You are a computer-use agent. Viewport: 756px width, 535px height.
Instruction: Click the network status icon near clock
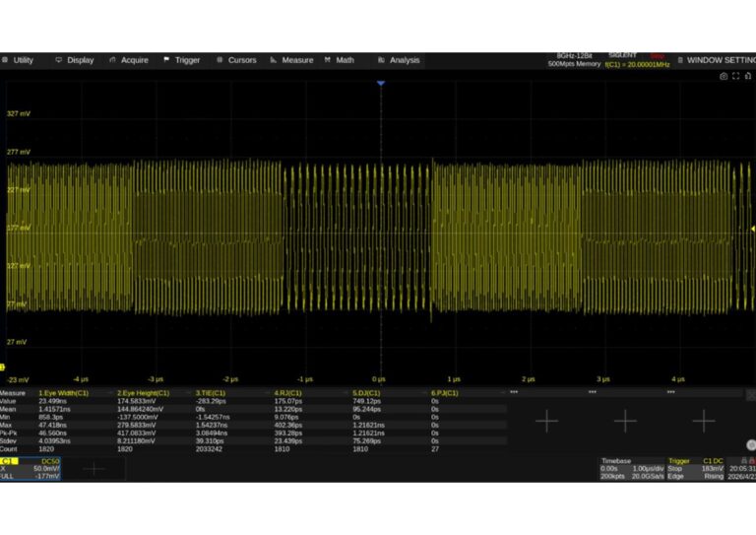click(x=744, y=461)
